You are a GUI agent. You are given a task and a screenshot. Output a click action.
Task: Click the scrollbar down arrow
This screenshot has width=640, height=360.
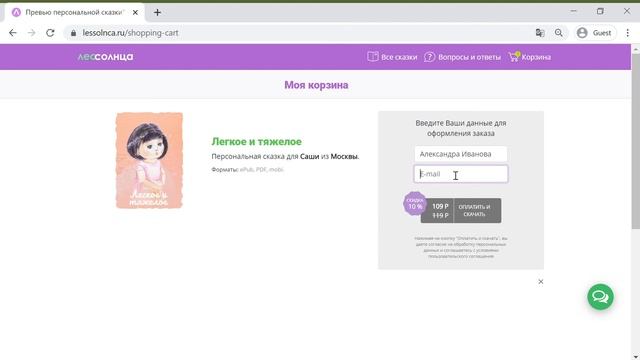pyautogui.click(x=636, y=356)
